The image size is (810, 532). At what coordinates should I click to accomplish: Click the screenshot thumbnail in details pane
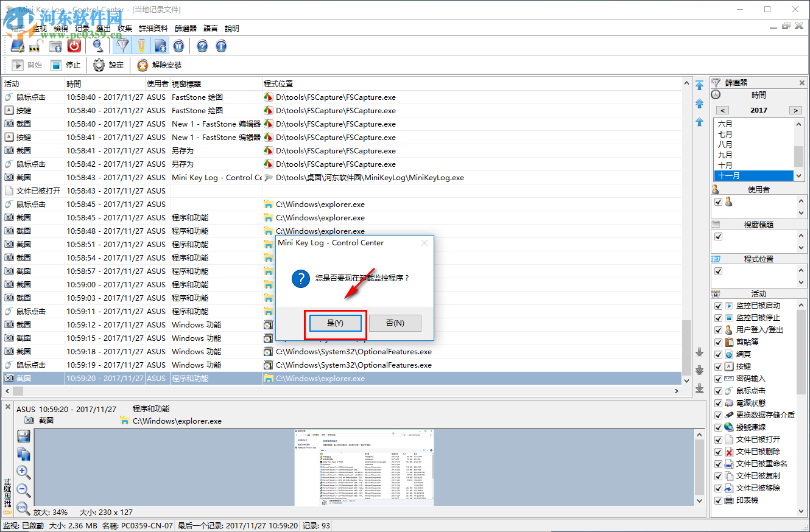click(364, 467)
